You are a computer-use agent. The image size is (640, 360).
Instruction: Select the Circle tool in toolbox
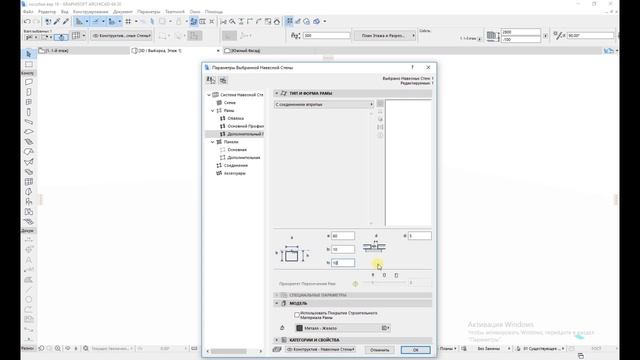pyautogui.click(x=28, y=299)
